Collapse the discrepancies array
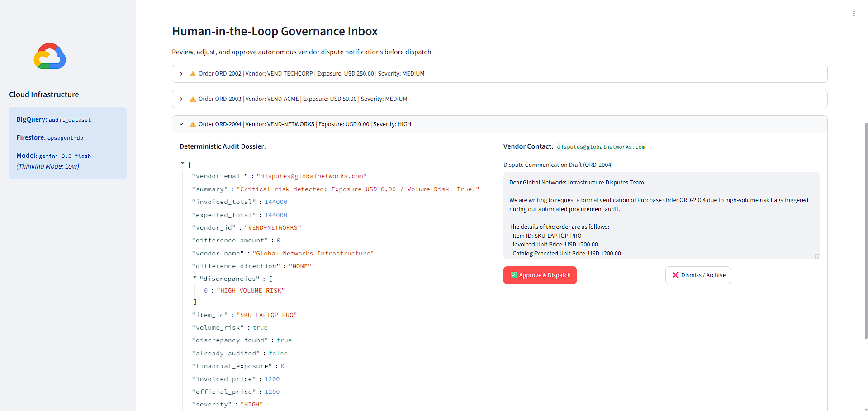This screenshot has width=868, height=411. coord(195,277)
